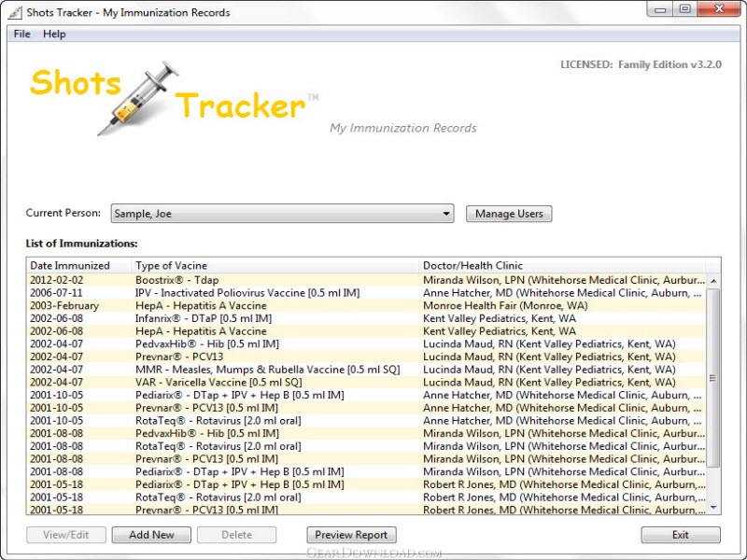Select Prevnar PCV13 entry dated 2001-08-08
Viewport: 747px width, 560px height.
pyautogui.click(x=206, y=459)
